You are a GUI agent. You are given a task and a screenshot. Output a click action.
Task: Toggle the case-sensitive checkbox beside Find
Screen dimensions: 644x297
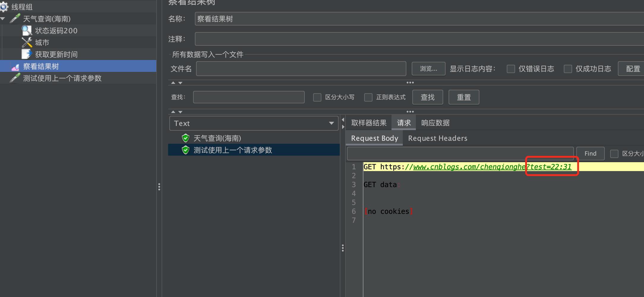coord(614,154)
